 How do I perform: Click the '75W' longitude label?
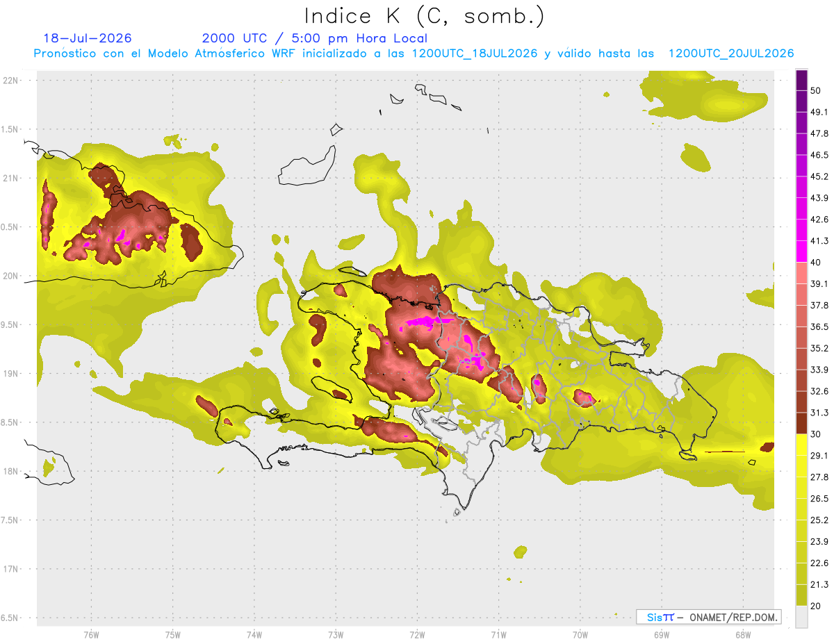click(x=172, y=634)
